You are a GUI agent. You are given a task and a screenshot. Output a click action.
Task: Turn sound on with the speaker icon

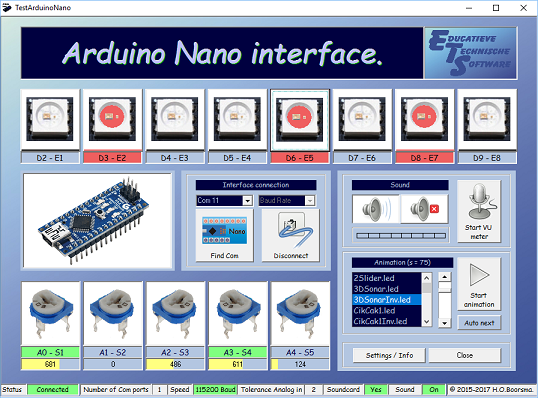click(376, 209)
